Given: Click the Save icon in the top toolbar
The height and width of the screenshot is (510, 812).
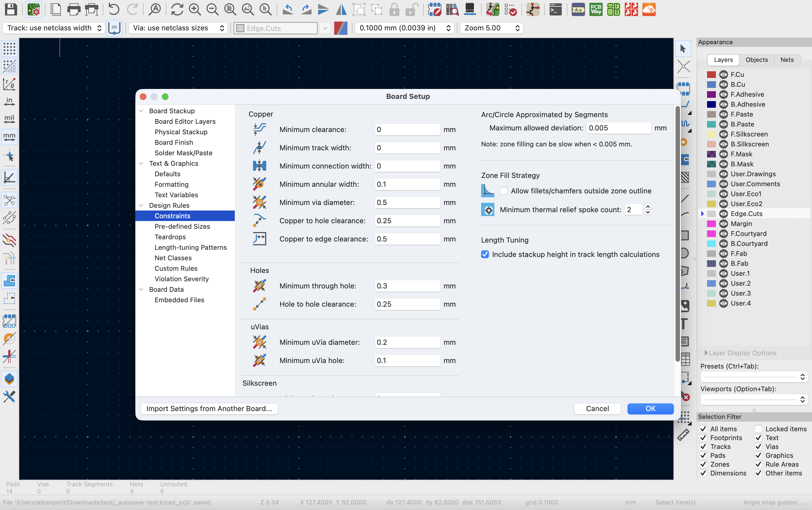Looking at the screenshot, I should point(11,9).
